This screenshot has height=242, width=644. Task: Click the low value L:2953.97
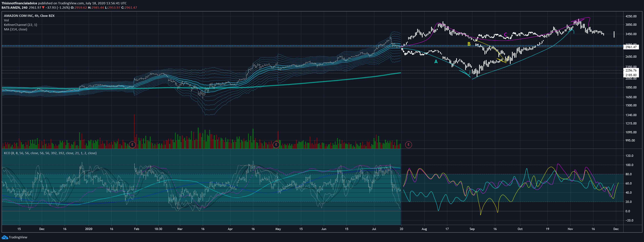[x=113, y=7]
